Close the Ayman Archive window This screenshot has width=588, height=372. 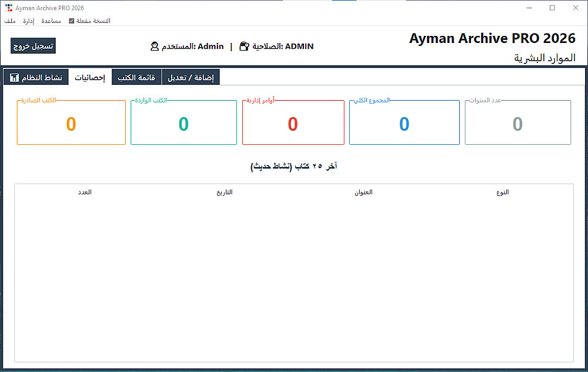[x=576, y=8]
